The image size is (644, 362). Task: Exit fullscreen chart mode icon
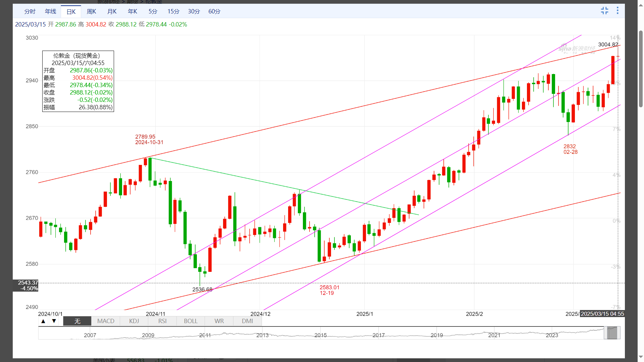[x=604, y=11]
